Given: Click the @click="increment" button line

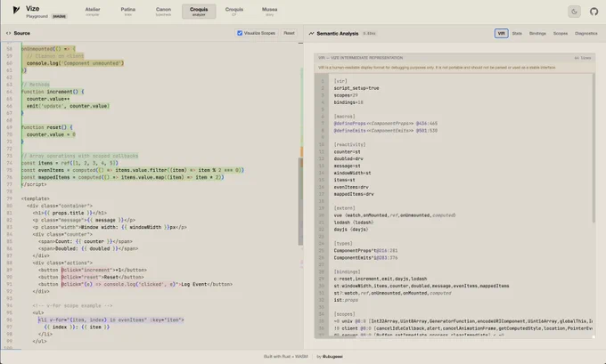Looking at the screenshot, I should pos(93,271).
